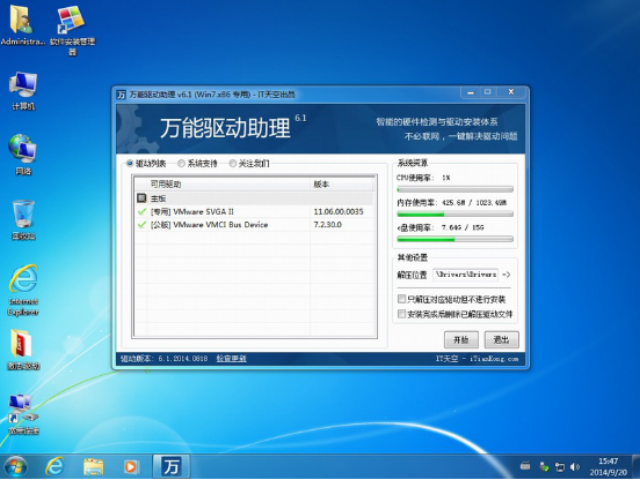Click the keyboard tray icon

tap(525, 466)
